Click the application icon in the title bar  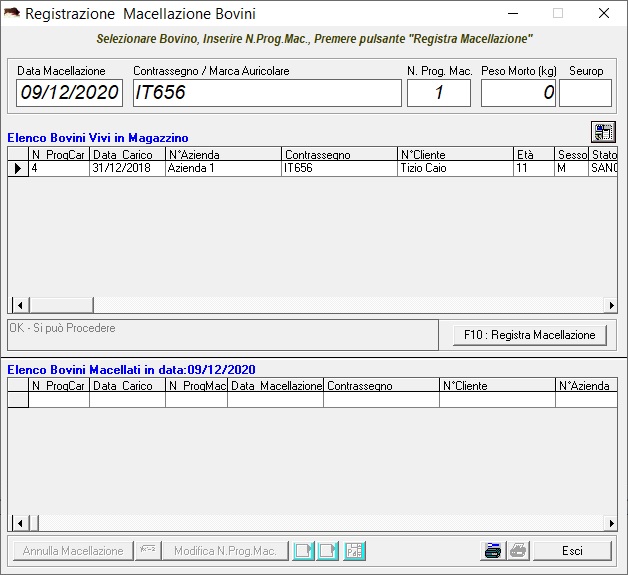point(12,13)
